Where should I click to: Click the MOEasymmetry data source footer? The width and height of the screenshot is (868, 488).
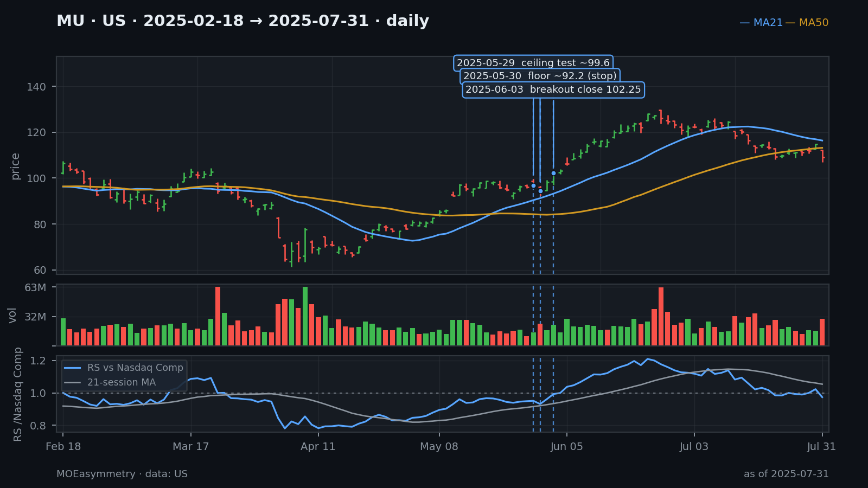[122, 474]
